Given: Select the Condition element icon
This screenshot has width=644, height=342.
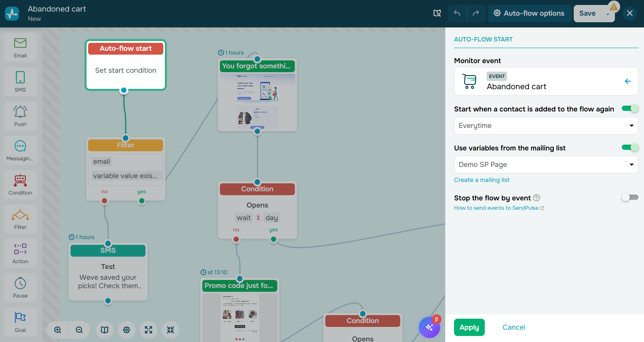Looking at the screenshot, I should point(20,184).
